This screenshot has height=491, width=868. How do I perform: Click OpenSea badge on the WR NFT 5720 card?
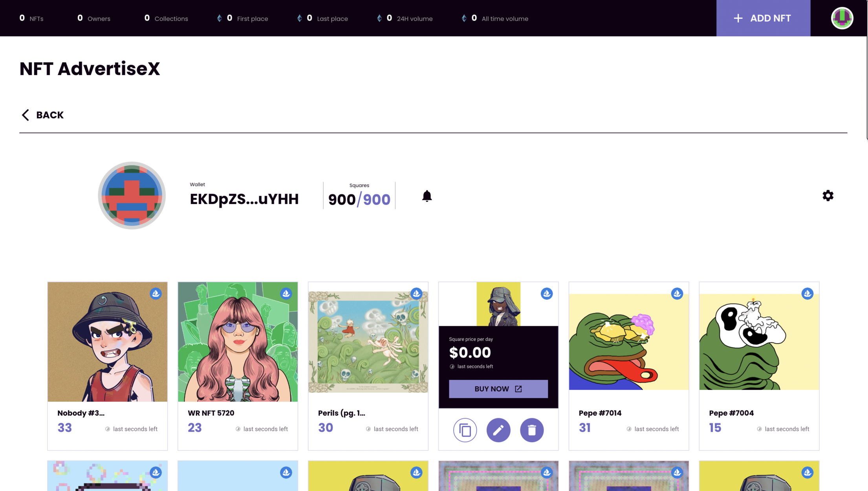[x=286, y=294]
